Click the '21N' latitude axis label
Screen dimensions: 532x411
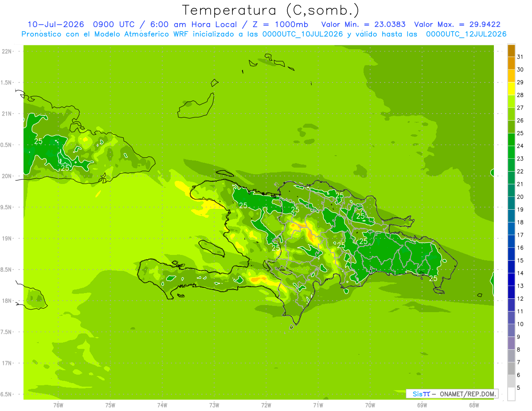[x=7, y=114]
